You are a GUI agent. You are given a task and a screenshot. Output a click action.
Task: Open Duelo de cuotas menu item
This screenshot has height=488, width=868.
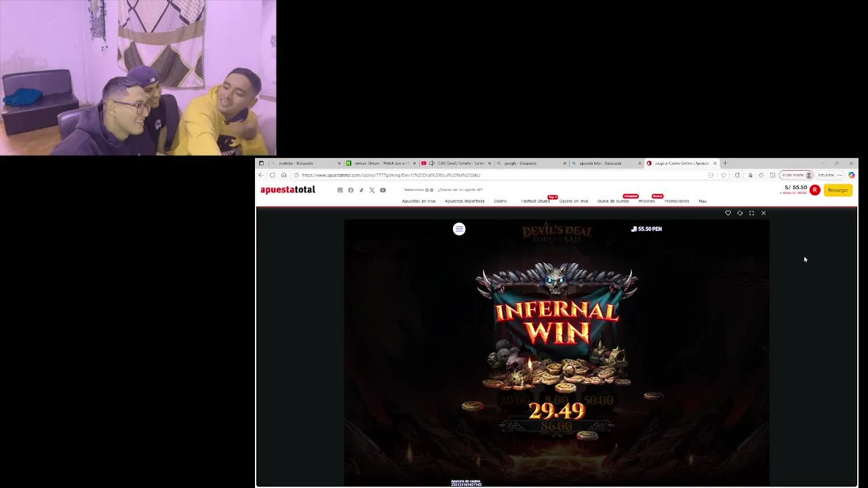tap(613, 201)
